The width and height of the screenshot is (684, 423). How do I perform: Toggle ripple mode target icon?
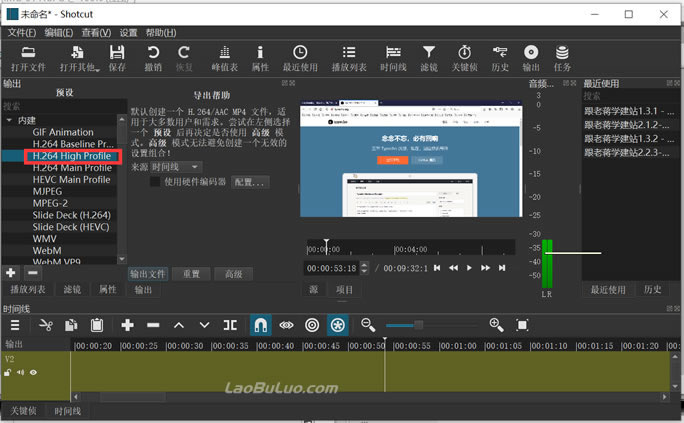click(x=312, y=325)
